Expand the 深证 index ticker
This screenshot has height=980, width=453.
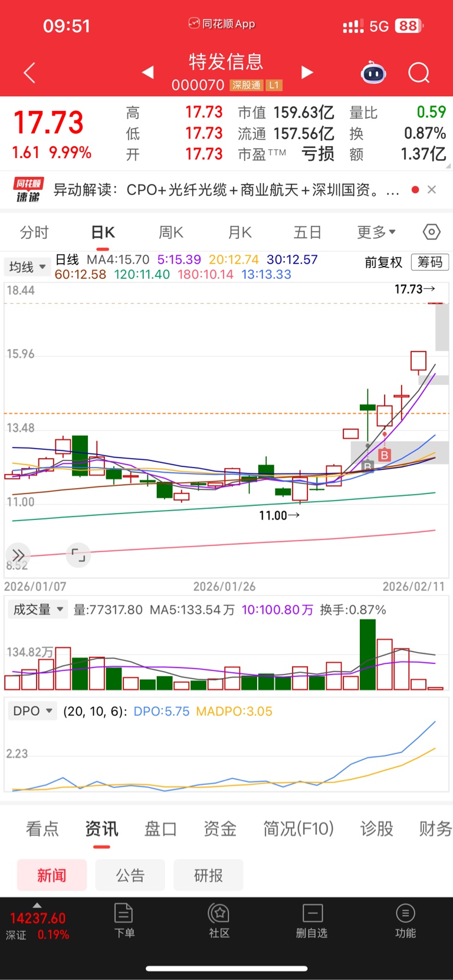37,923
